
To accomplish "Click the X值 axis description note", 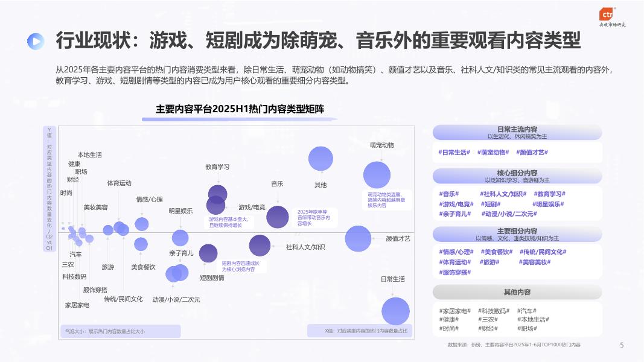I will pyautogui.click(x=360, y=331).
